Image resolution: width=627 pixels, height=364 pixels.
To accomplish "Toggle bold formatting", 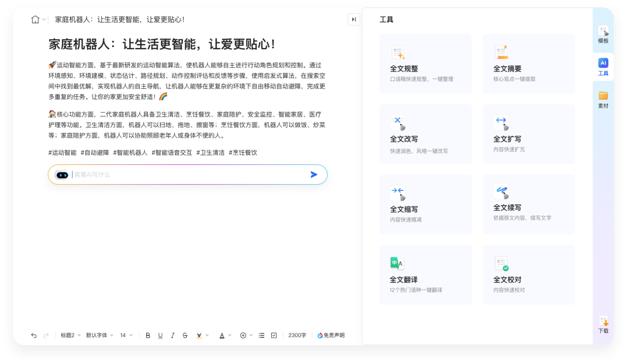I will [x=148, y=335].
